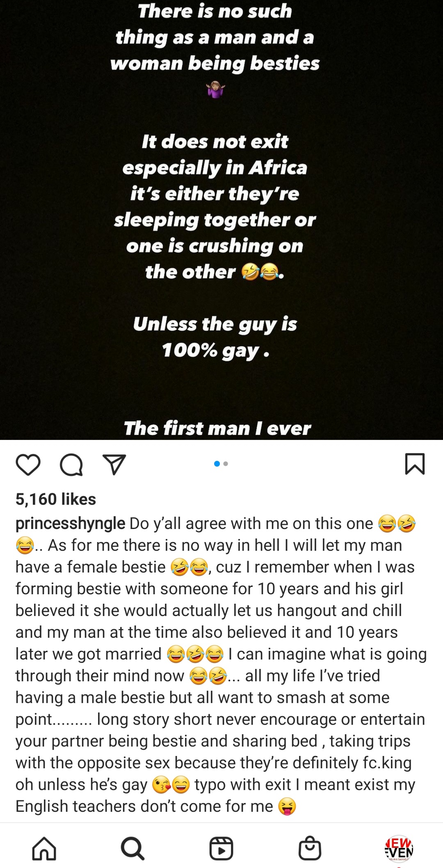Tap the post image slide

(221, 220)
